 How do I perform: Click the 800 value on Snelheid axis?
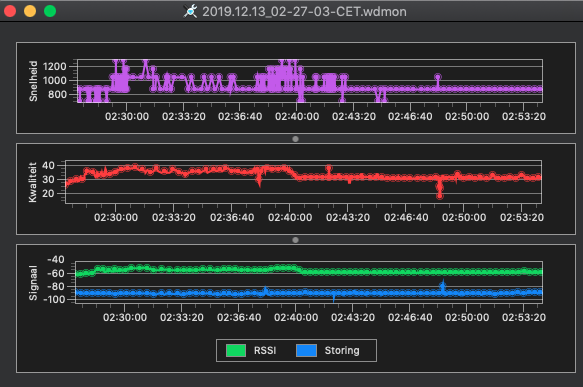(x=57, y=94)
